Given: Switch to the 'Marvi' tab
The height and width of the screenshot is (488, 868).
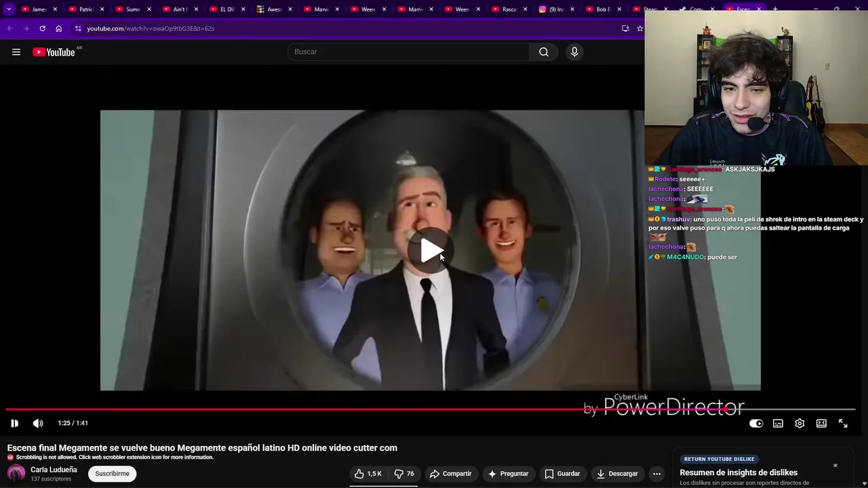Looking at the screenshot, I should point(321,9).
